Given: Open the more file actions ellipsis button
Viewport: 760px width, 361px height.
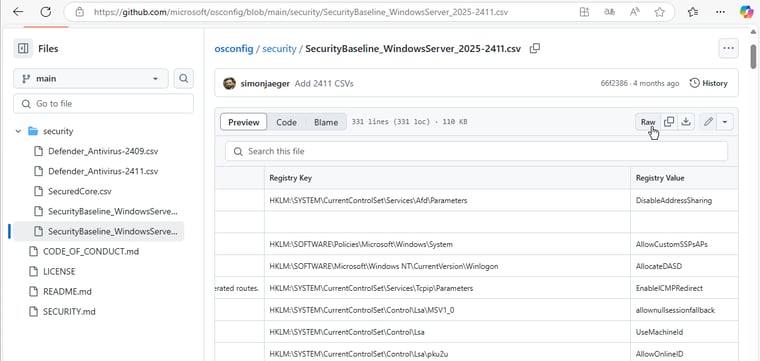Looking at the screenshot, I should pos(728,48).
